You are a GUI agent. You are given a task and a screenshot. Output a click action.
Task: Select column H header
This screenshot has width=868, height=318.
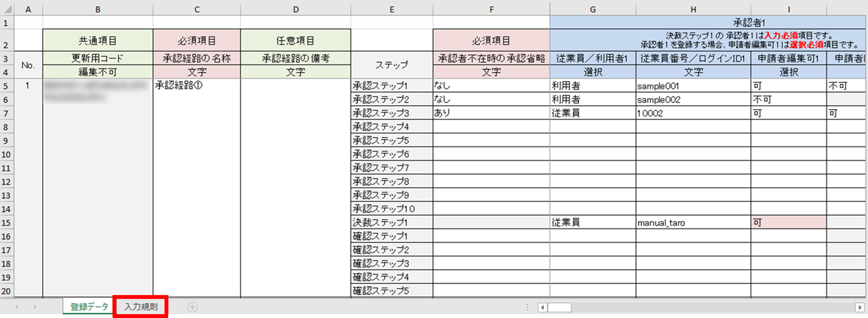[x=694, y=9]
